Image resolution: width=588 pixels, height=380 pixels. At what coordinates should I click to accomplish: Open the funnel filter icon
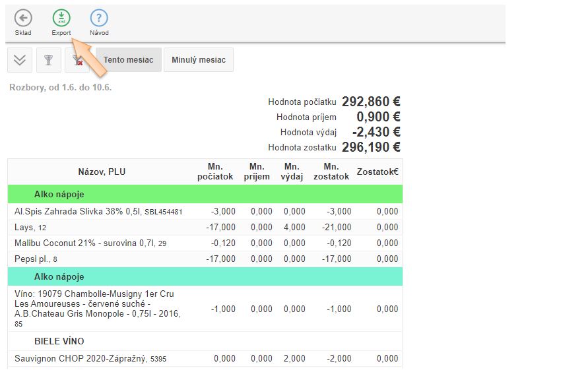tap(48, 60)
